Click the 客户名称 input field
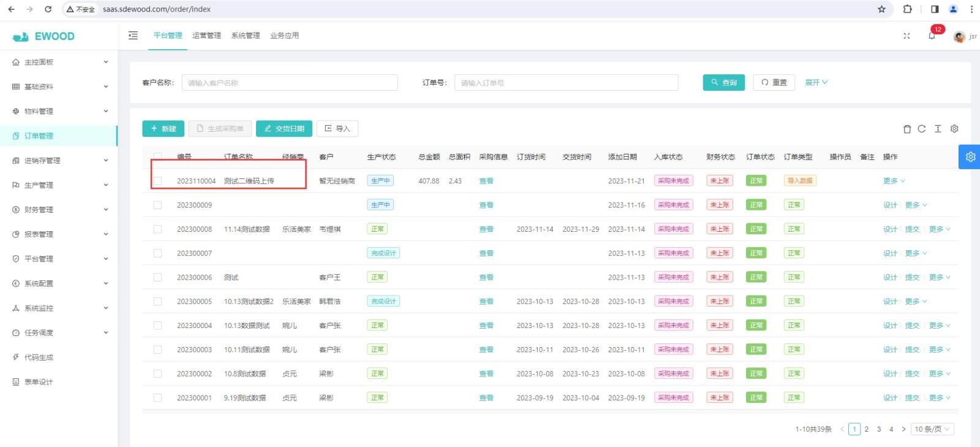Viewport: 980px width, 447px height. click(x=290, y=83)
